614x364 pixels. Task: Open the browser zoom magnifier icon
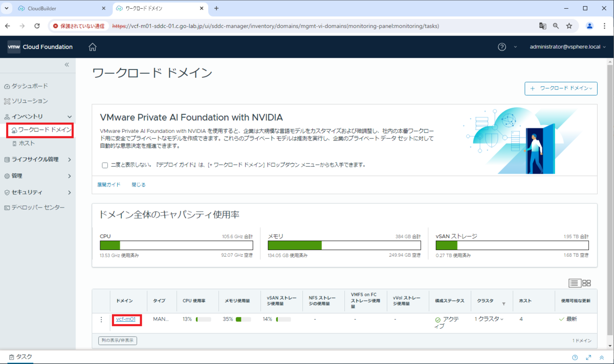556,26
